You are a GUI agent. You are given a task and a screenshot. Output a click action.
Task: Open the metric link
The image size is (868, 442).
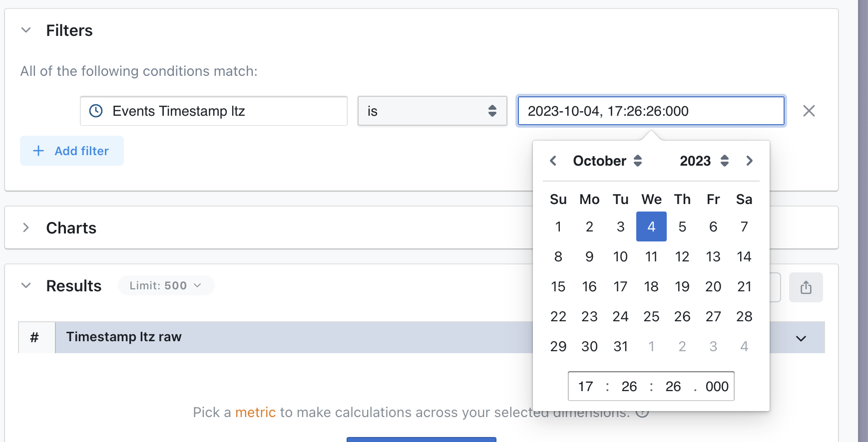point(255,412)
